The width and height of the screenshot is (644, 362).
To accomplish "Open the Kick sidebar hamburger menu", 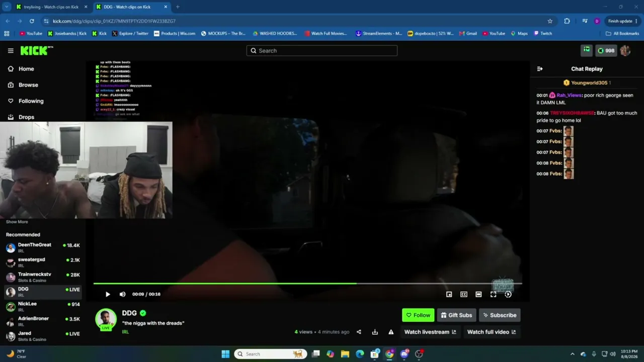I will tap(11, 50).
